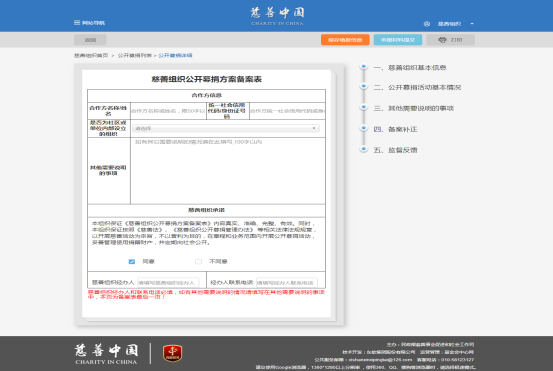The image size is (553, 371).
Task: Open 公开募捐列表 breadcrumb link
Action: [135, 55]
